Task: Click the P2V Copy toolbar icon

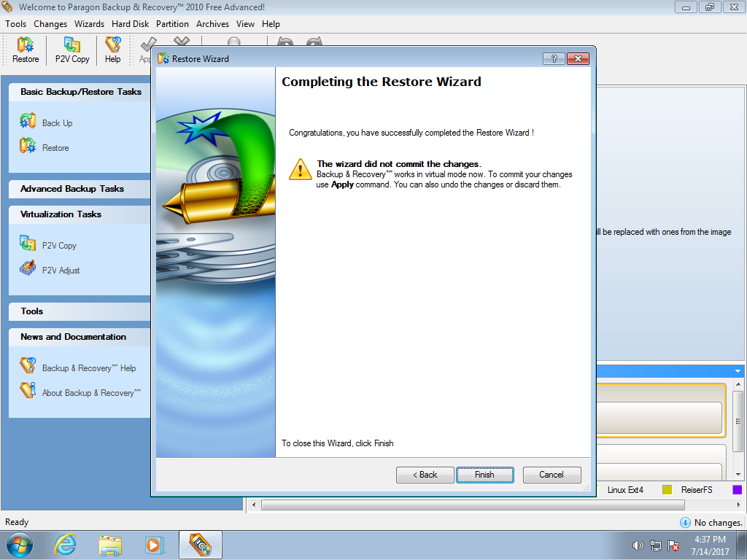Action: (72, 50)
